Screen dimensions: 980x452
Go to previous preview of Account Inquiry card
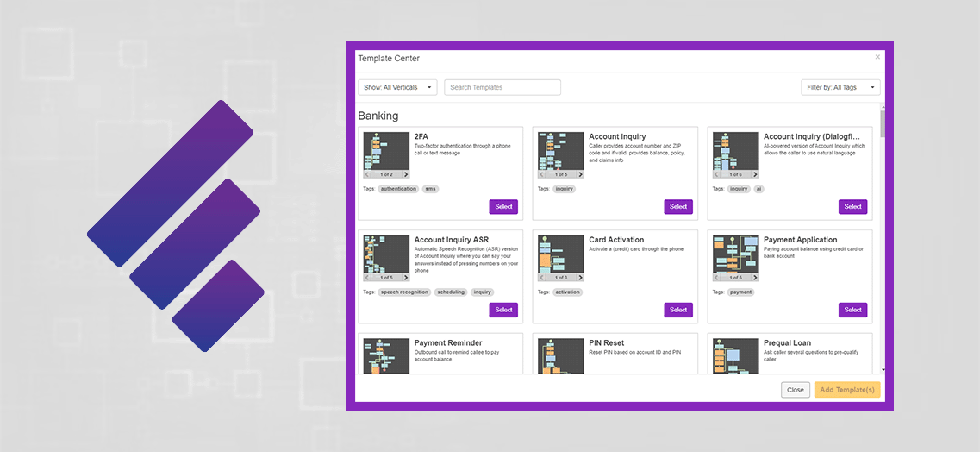pos(542,174)
